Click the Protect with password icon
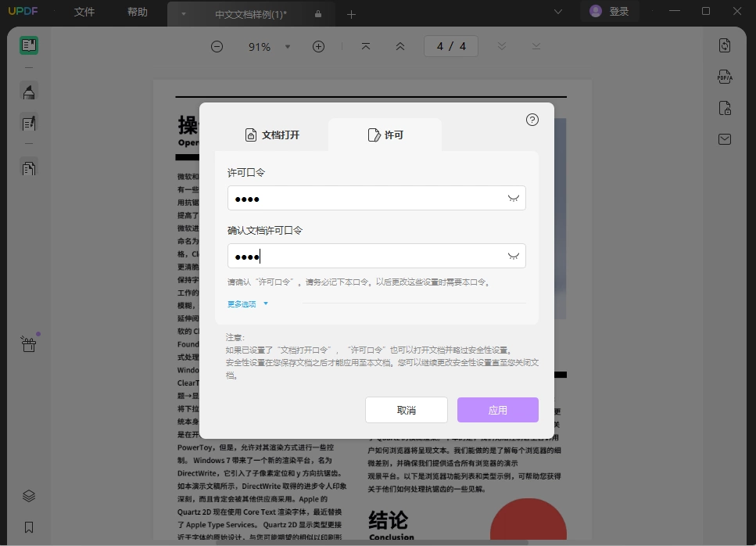The height and width of the screenshot is (546, 756). click(725, 108)
